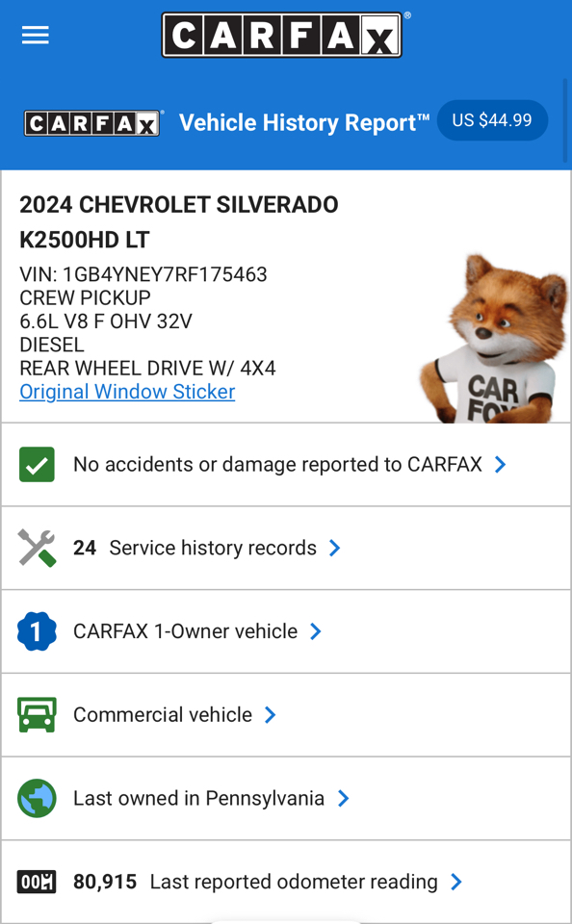
Task: Open the 24 Service history records row
Action: click(286, 548)
